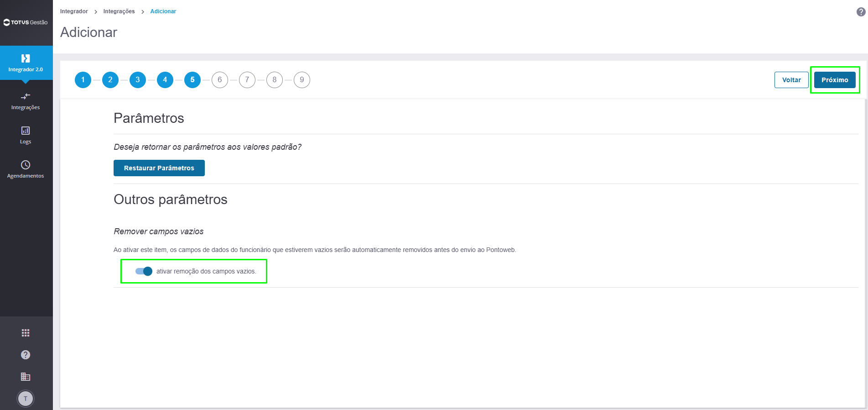Click Restaurar Parâmetros button
The height and width of the screenshot is (410, 868).
coord(159,168)
